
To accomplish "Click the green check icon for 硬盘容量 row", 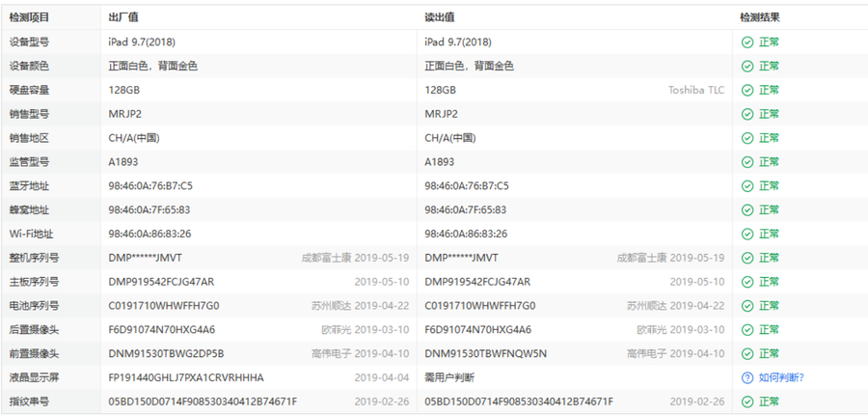I will [747, 90].
